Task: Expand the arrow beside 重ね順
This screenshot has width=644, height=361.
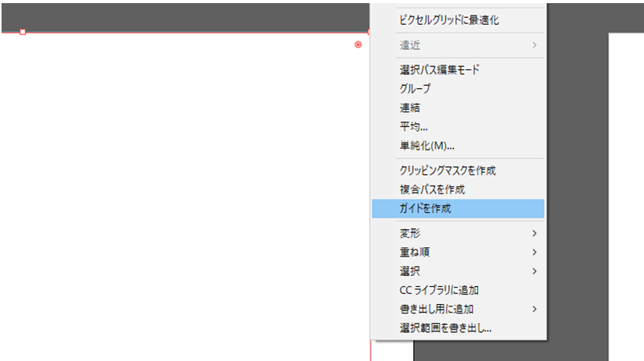Action: point(534,252)
